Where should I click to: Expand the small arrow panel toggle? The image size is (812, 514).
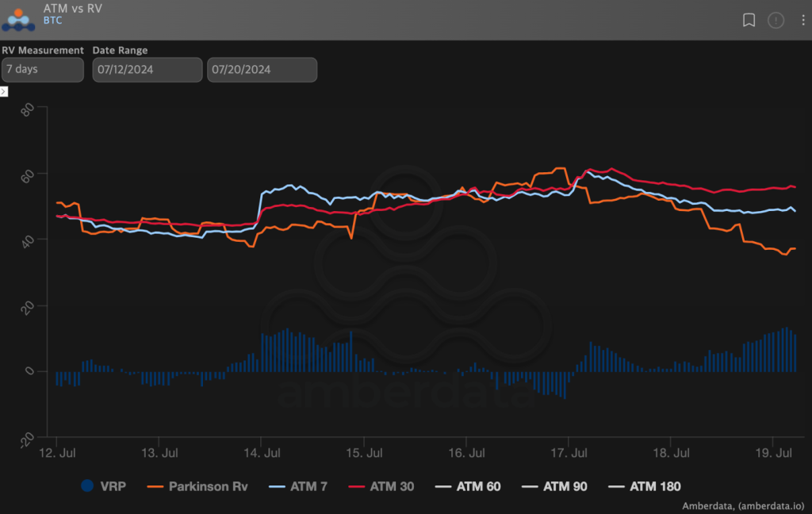coord(4,91)
